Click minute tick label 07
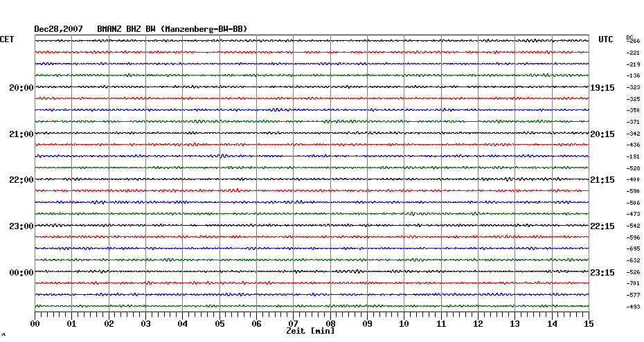The width and height of the screenshot is (644, 342). [293, 324]
